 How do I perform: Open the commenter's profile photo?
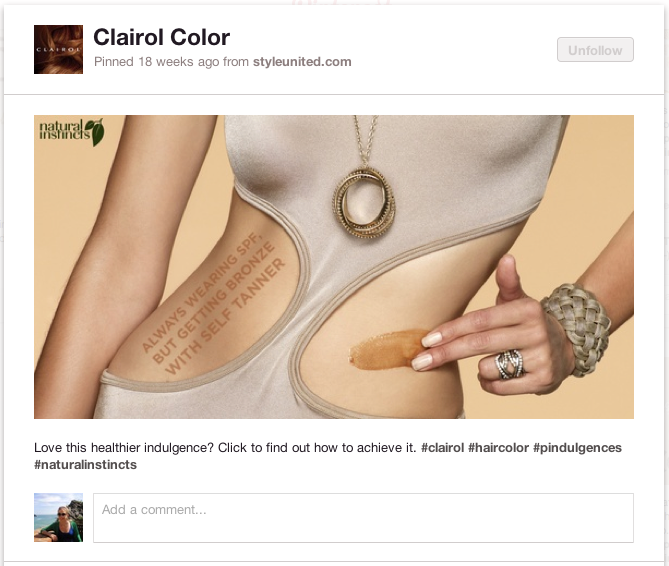pos(58,517)
